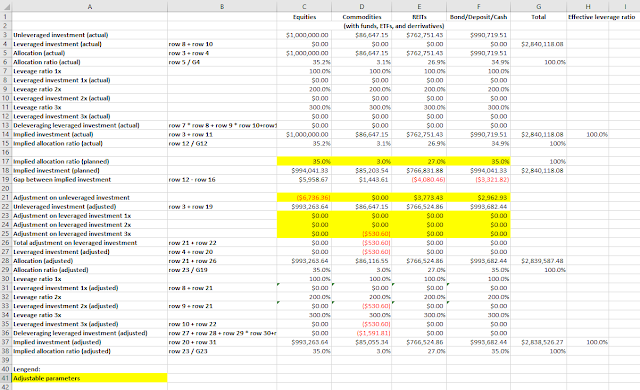Click $86,116.55 Allocation (adjusted) cell
The height and width of the screenshot is (390, 640).
tap(362, 261)
